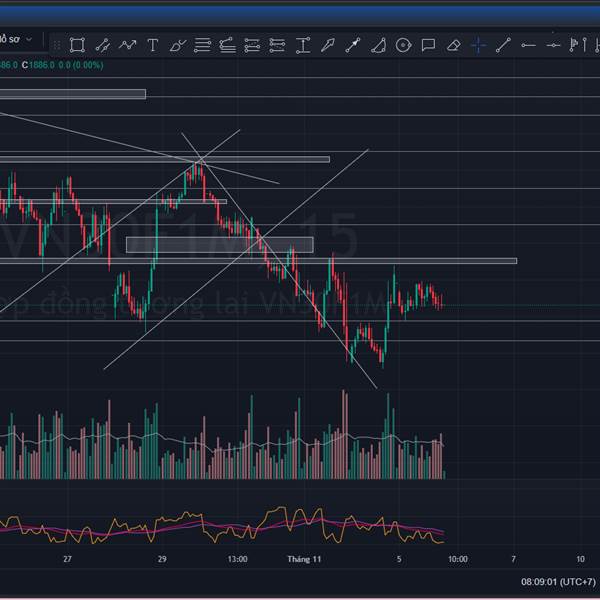Activate the crosshair cursor tool
This screenshot has height=600, width=600.
(x=478, y=45)
